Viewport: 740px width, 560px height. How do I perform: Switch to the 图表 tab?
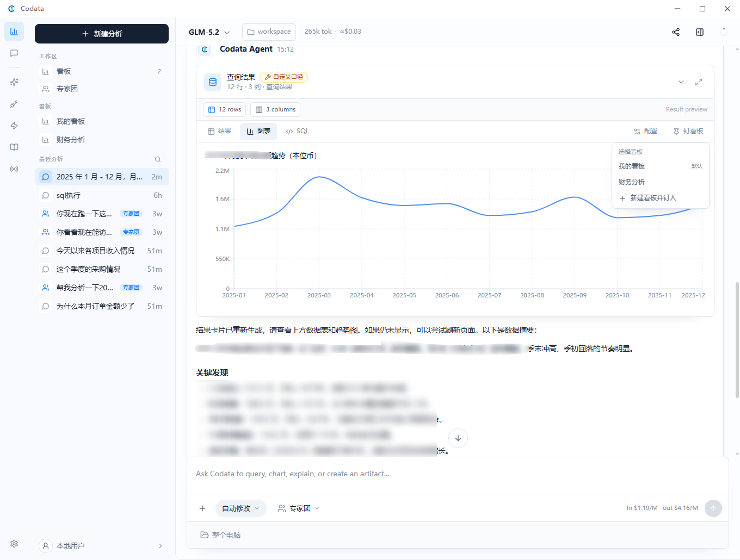[x=258, y=131]
